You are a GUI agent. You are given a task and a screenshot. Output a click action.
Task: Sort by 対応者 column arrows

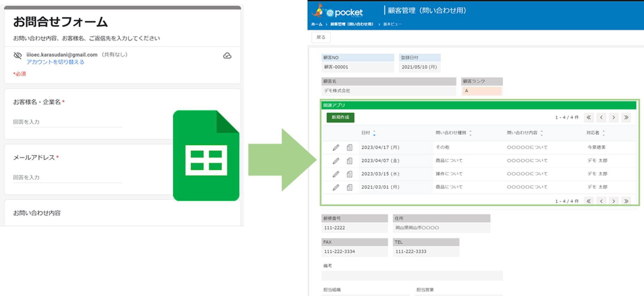604,133
